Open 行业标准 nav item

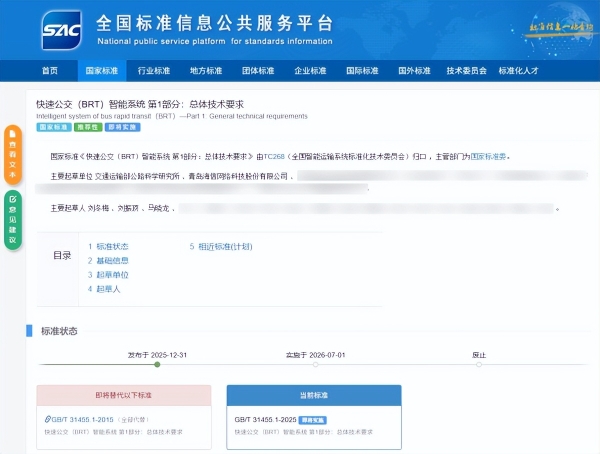point(154,71)
